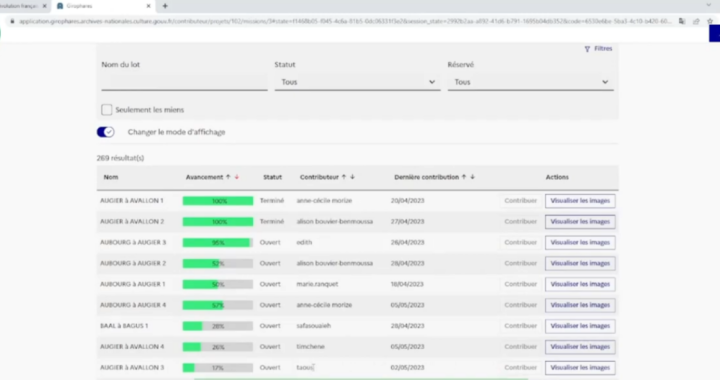Screen dimensions: 720x380
Task: Click date 02/05/2023
Action: point(408,368)
